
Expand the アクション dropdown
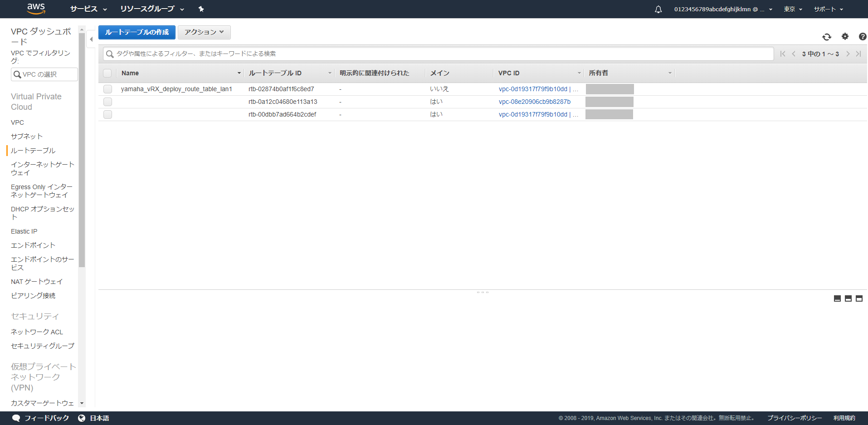(204, 32)
